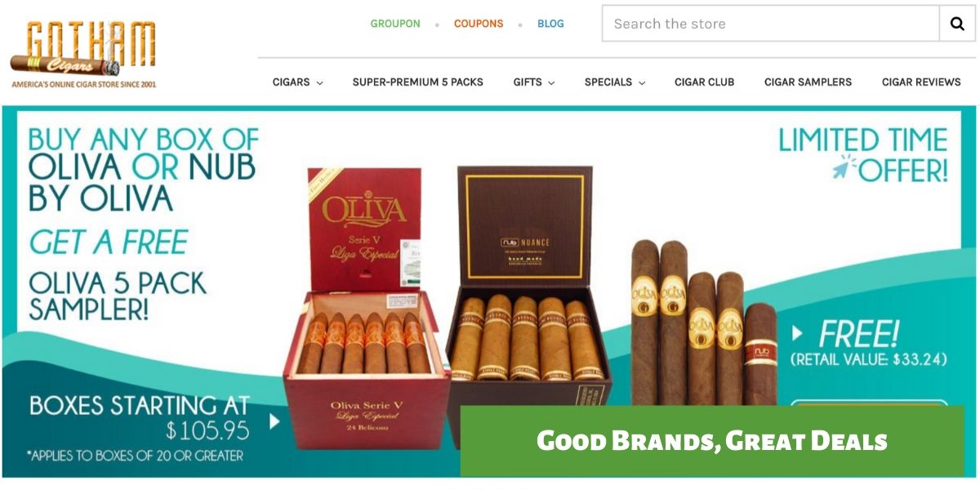
Task: Open the Cigar Club page
Action: click(704, 82)
